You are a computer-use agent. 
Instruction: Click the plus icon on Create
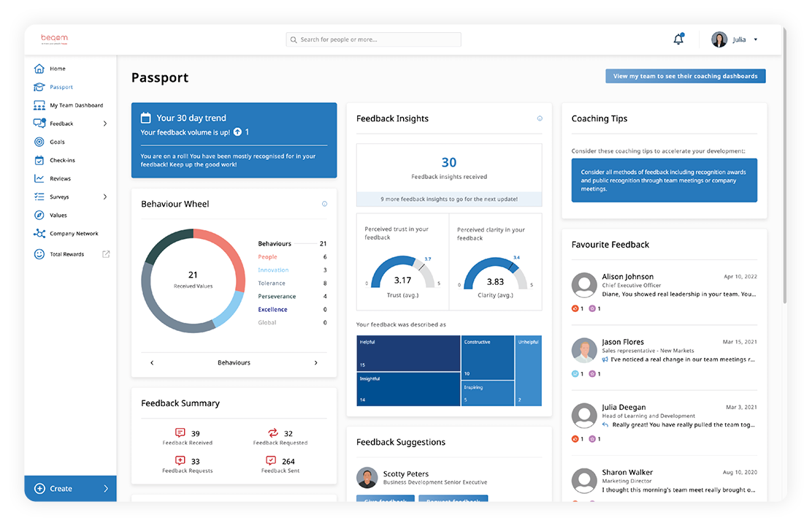tap(39, 488)
